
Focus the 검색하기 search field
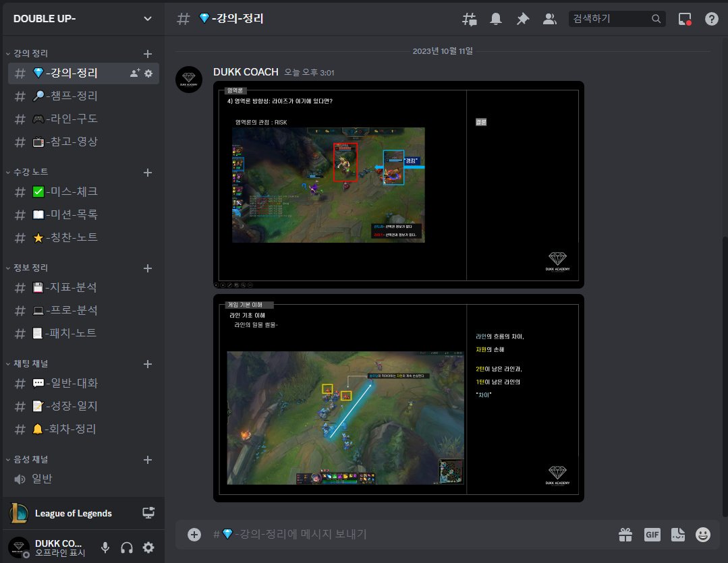coord(617,19)
